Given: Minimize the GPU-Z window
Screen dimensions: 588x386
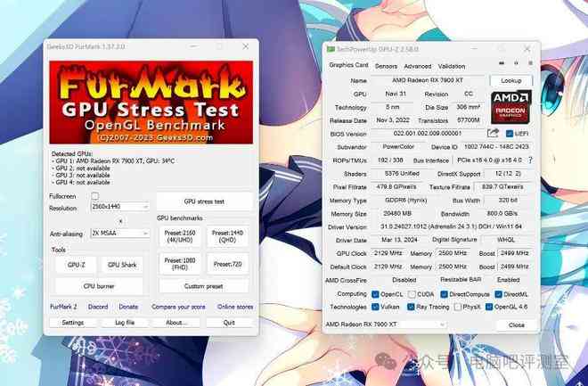Looking at the screenshot, I should click(x=474, y=49).
